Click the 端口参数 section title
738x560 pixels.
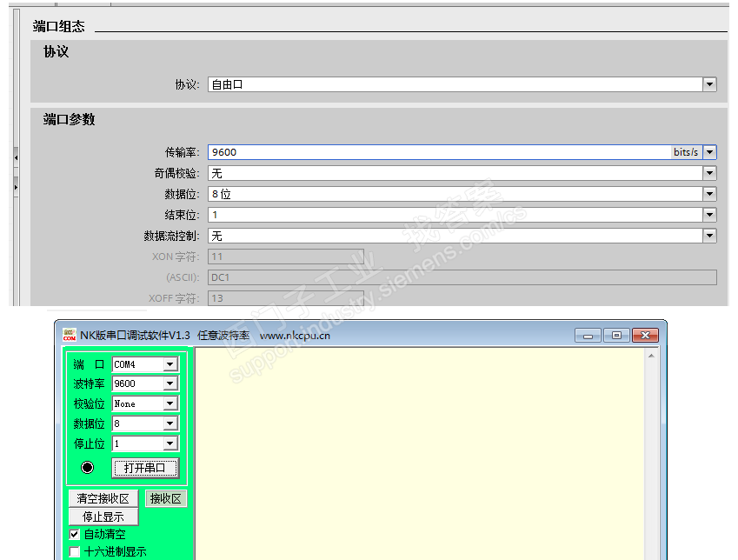[70, 120]
